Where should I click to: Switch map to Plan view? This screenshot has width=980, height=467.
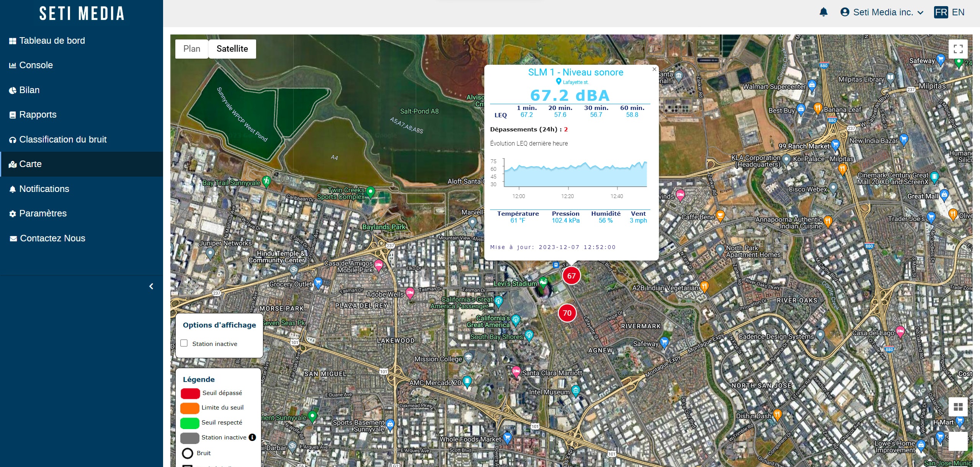point(192,49)
